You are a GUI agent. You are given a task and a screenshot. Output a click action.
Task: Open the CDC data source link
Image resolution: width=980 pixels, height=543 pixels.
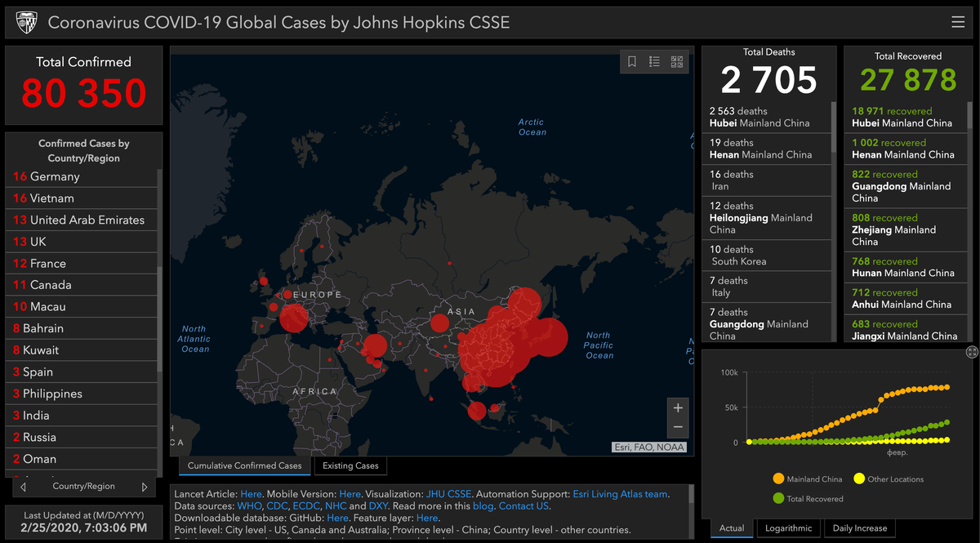(277, 506)
